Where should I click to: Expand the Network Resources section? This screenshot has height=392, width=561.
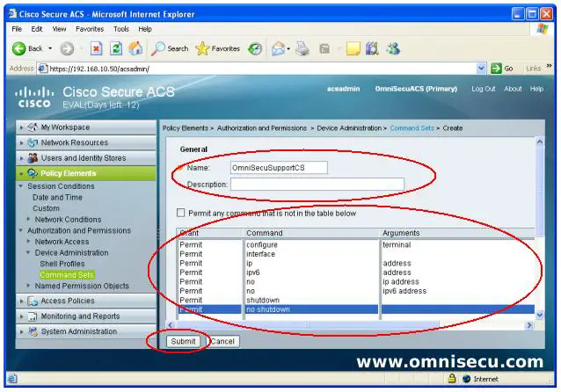[21, 142]
